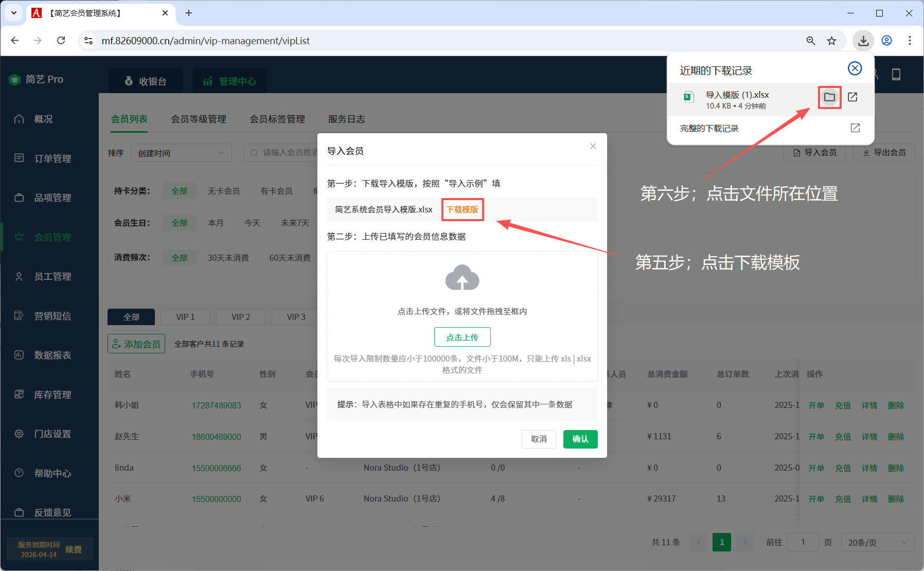Screen dimensions: 924x571
Task: Select 30天未消费 consumption filter
Action: 228,258
